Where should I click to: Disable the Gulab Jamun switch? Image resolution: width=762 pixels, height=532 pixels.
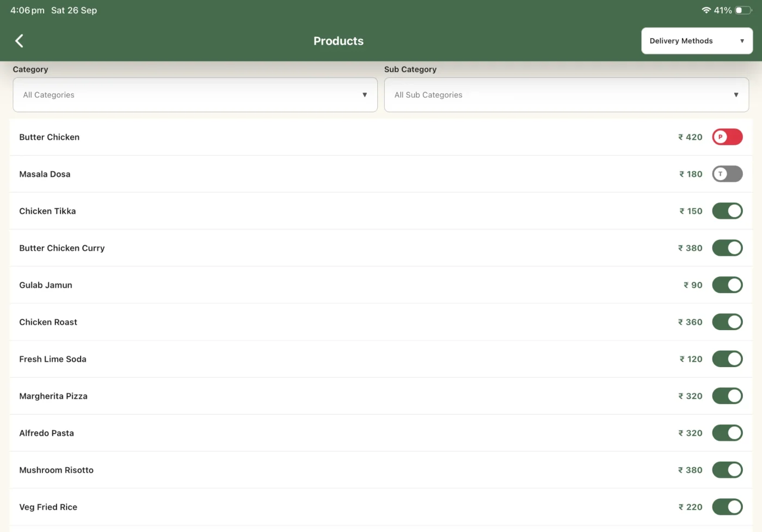click(x=727, y=285)
